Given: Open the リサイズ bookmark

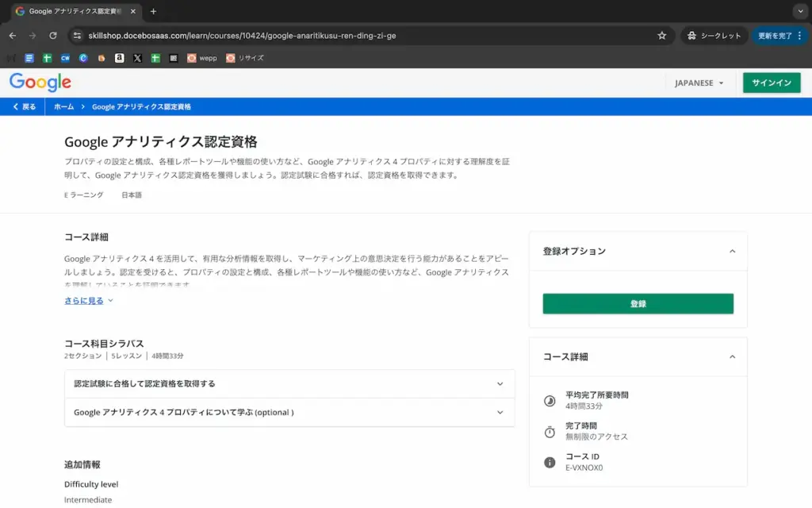Looking at the screenshot, I should [245, 58].
